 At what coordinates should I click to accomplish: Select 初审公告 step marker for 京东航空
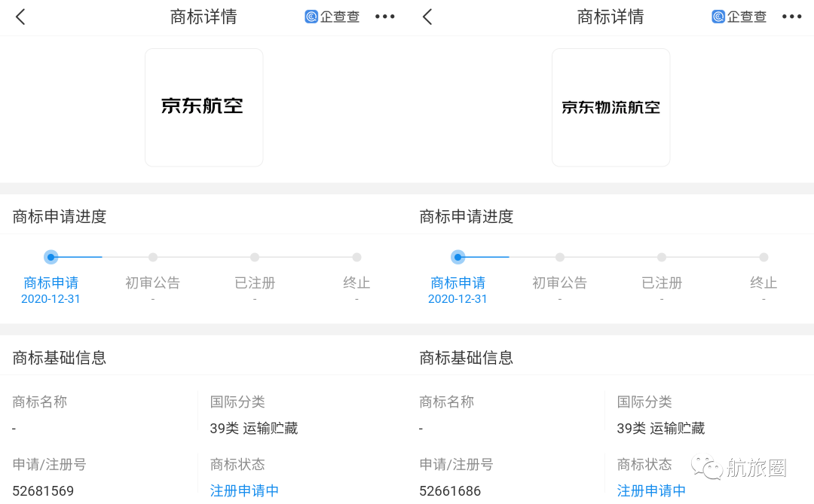pyautogui.click(x=152, y=257)
